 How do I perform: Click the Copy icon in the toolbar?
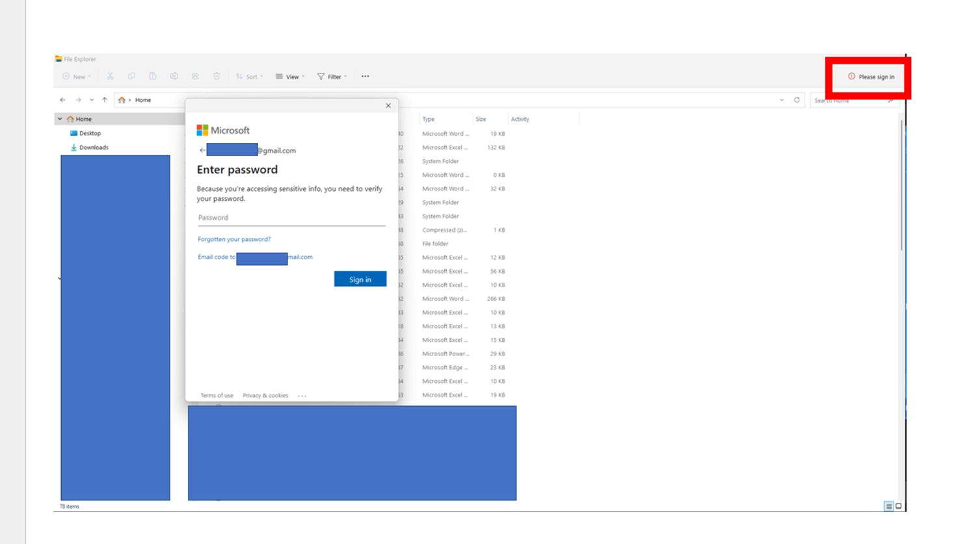(131, 76)
